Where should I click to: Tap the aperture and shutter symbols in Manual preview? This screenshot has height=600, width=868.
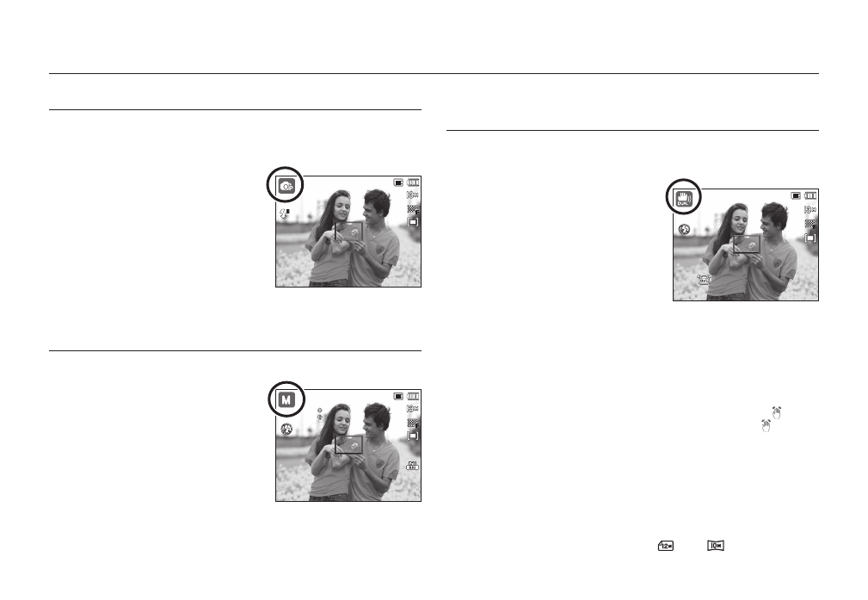pos(319,414)
